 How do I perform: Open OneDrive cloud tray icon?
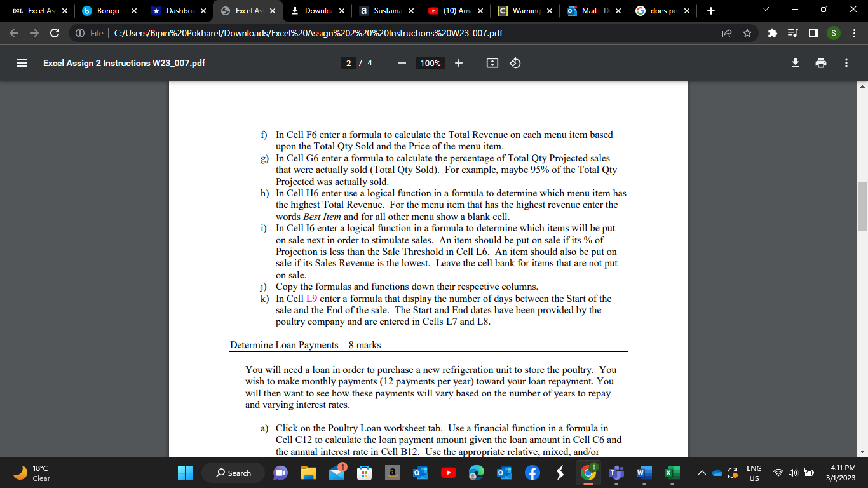click(x=717, y=473)
